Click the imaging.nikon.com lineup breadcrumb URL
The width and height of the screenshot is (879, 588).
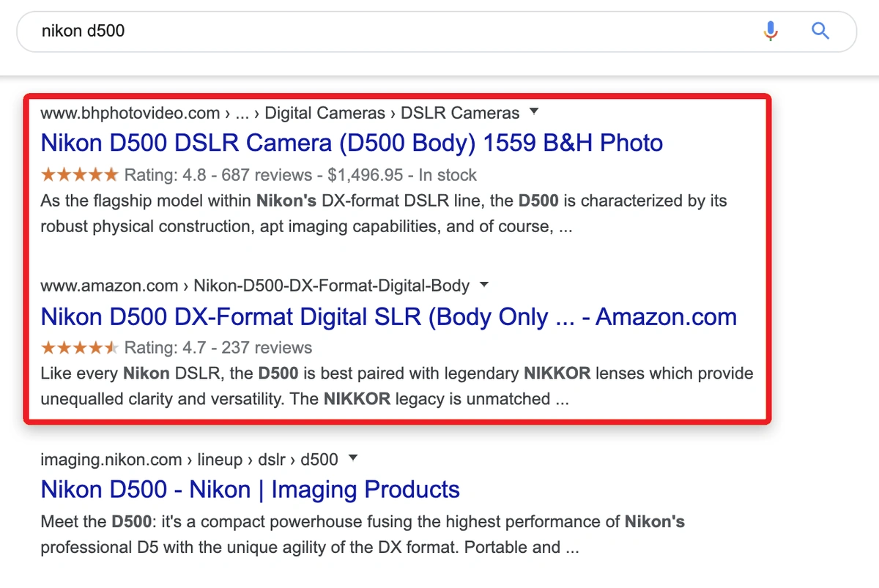[x=189, y=460]
